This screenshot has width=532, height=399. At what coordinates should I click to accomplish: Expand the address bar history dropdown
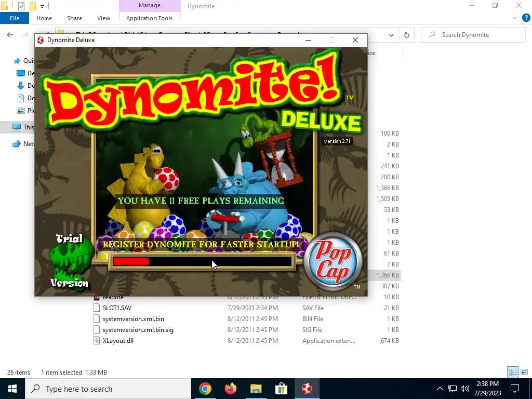pyautogui.click(x=391, y=35)
